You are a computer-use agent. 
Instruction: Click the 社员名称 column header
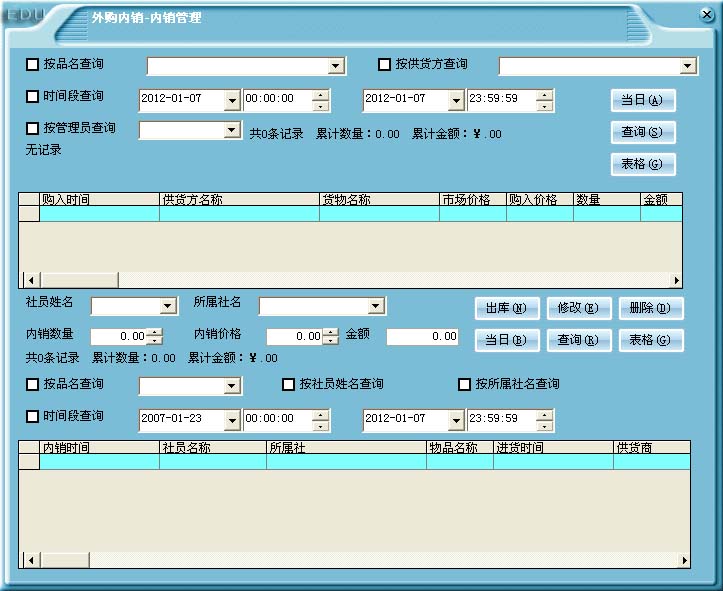pyautogui.click(x=213, y=448)
